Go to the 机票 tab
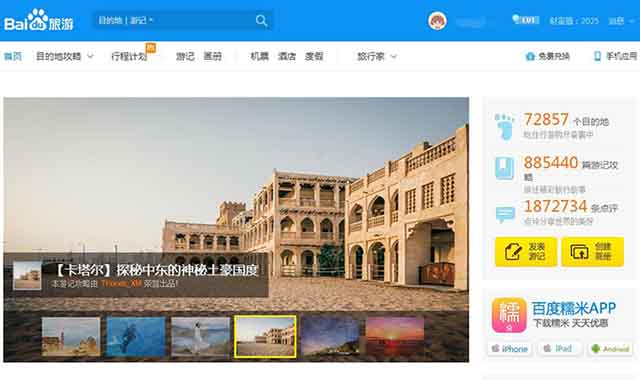 coord(260,56)
